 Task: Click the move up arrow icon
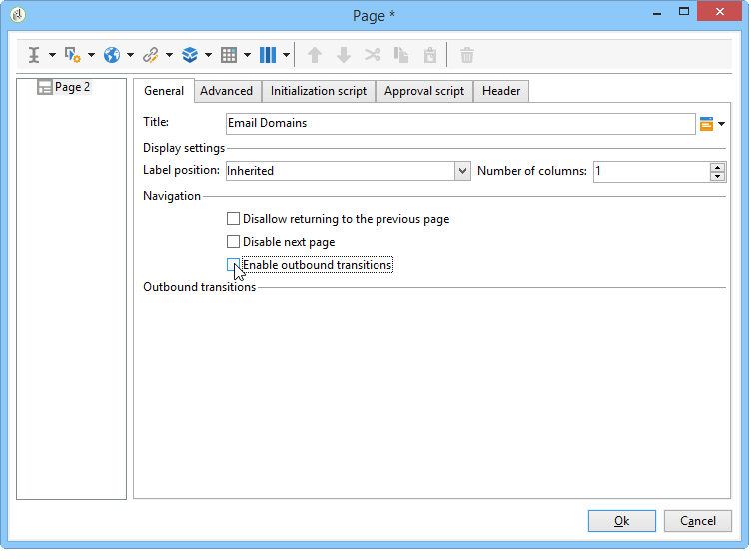coord(315,55)
